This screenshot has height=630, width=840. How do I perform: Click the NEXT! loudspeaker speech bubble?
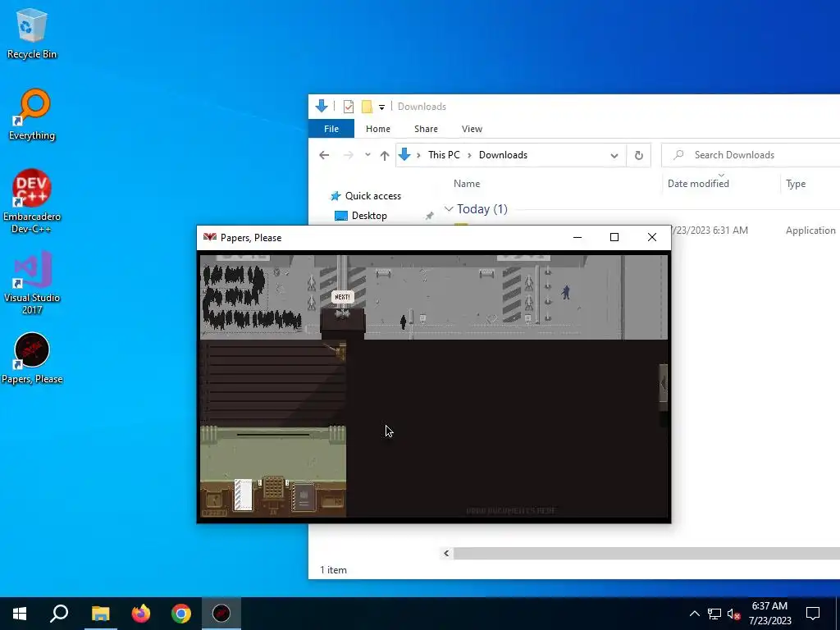pos(342,297)
